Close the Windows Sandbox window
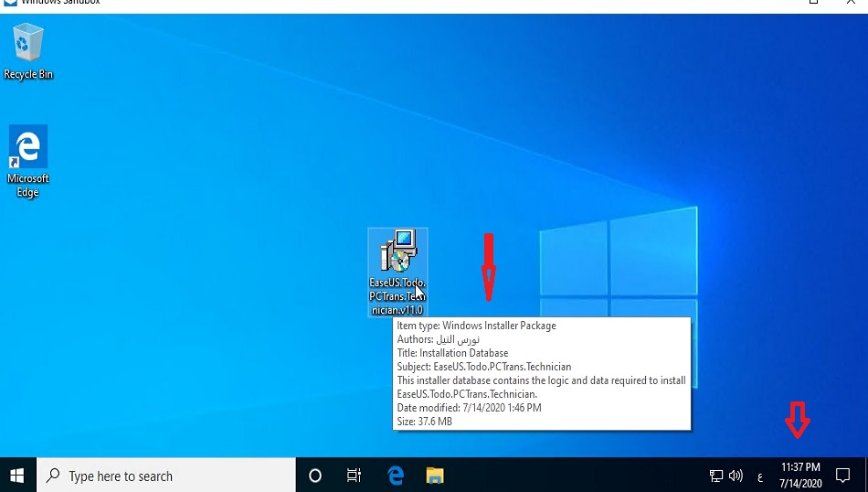Screen dimensions: 868x492 pos(851,2)
